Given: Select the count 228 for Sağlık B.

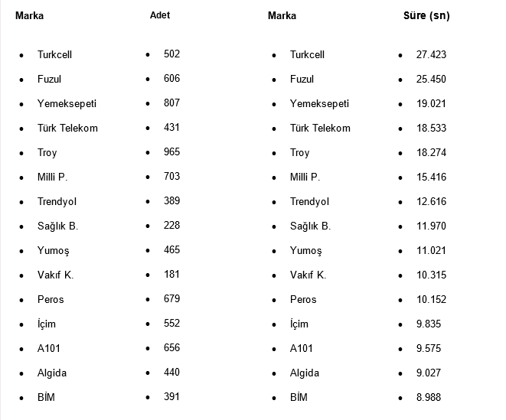Looking at the screenshot, I should (171, 226).
